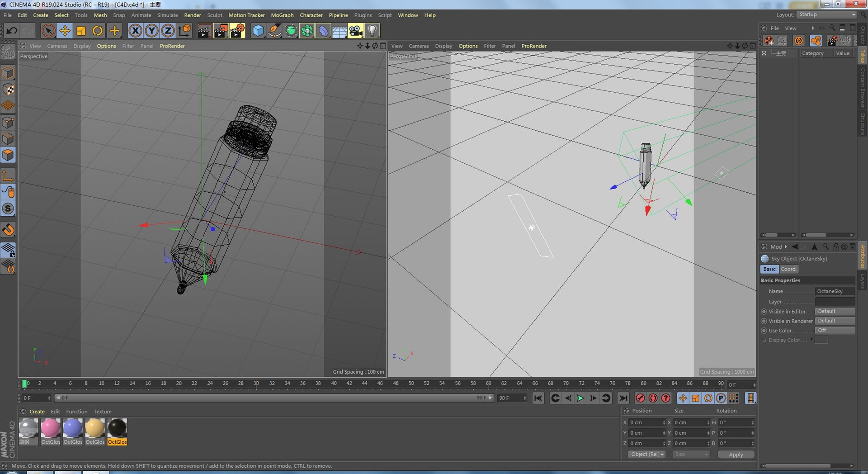Click the Undo arrow icon
The height and width of the screenshot is (474, 868).
(12, 31)
